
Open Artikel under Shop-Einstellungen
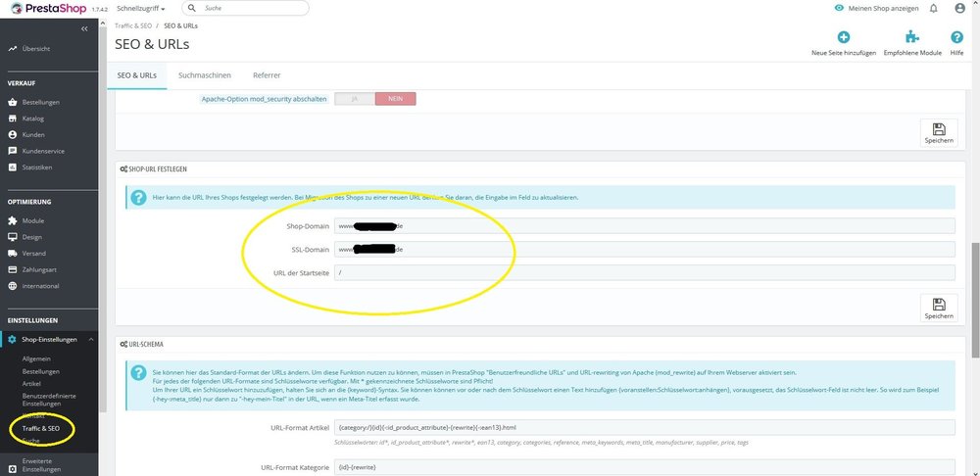[x=31, y=384]
